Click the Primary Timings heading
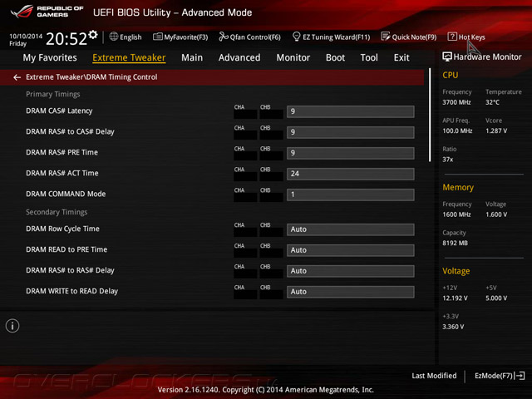The width and height of the screenshot is (532, 399). [53, 94]
